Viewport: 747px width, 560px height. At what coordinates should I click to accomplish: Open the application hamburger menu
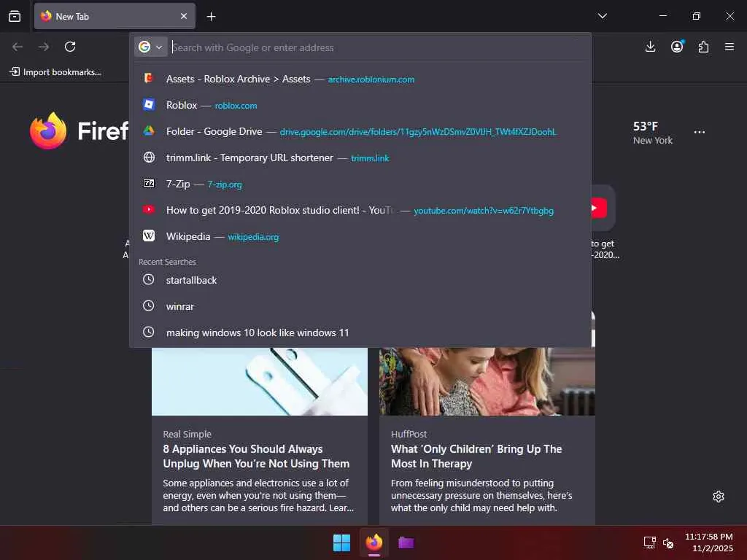729,47
